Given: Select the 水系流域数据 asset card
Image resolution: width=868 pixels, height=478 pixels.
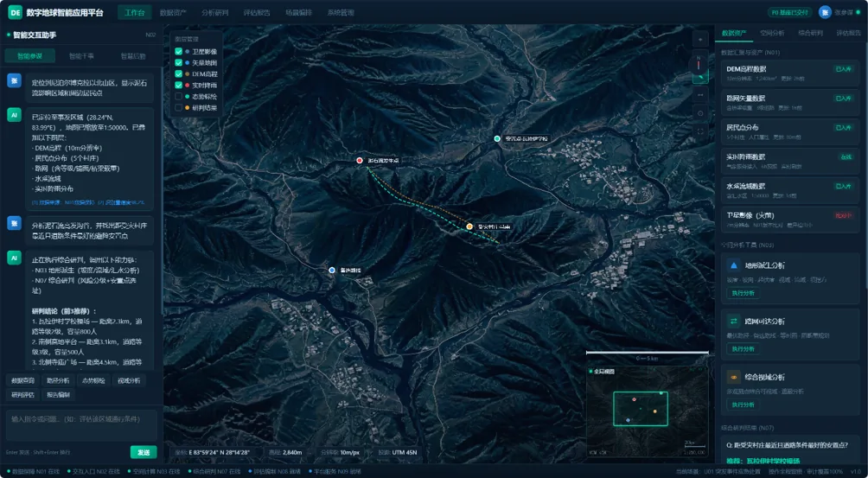Looking at the screenshot, I should [x=790, y=190].
